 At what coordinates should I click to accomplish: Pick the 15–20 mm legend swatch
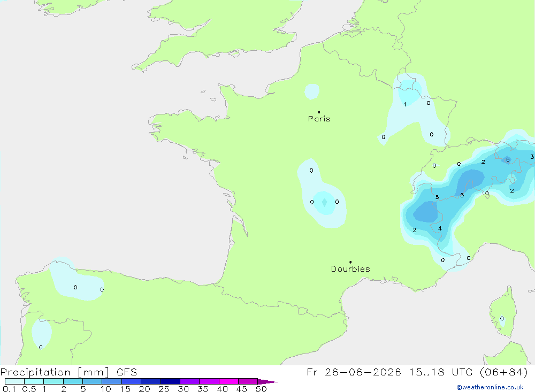[132, 381]
